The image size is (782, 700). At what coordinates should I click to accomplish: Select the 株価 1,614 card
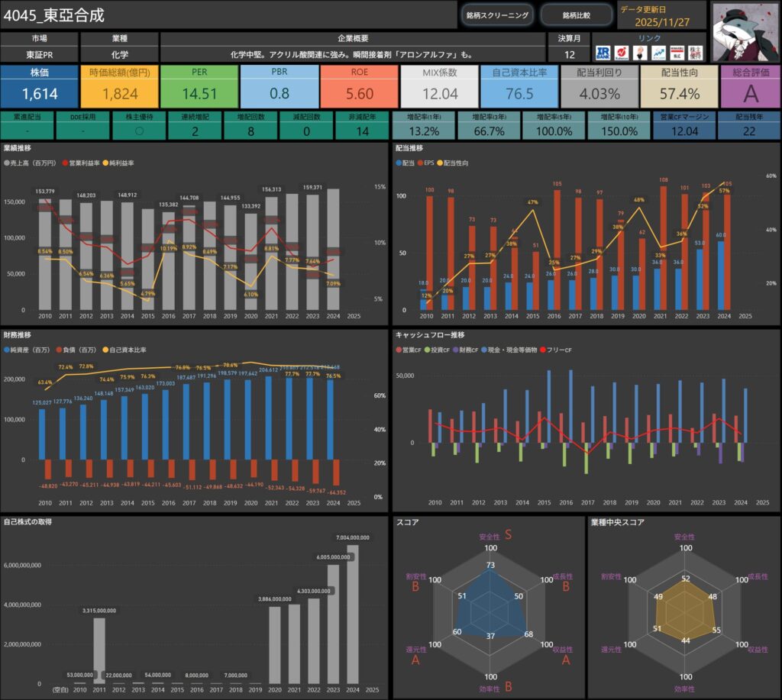[x=39, y=86]
